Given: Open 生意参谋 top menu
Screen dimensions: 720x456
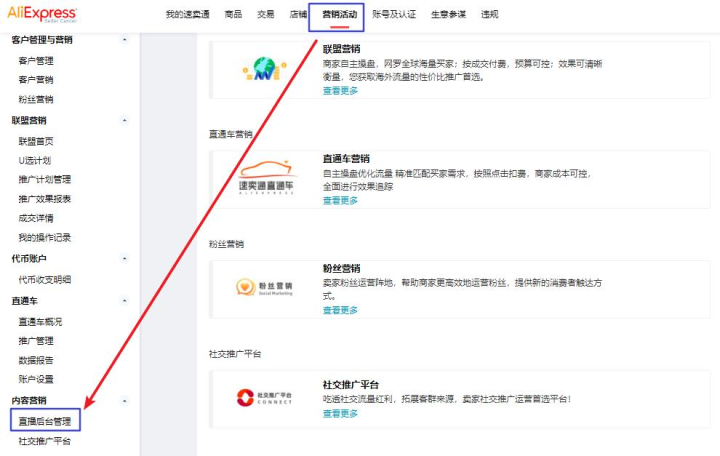Looking at the screenshot, I should [448, 14].
